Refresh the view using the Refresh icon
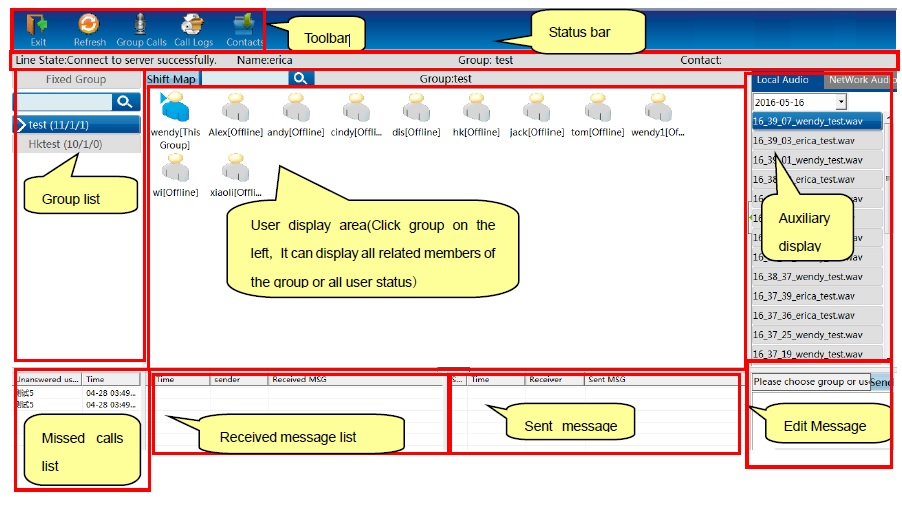Screen dimensions: 902x506 tap(89, 25)
